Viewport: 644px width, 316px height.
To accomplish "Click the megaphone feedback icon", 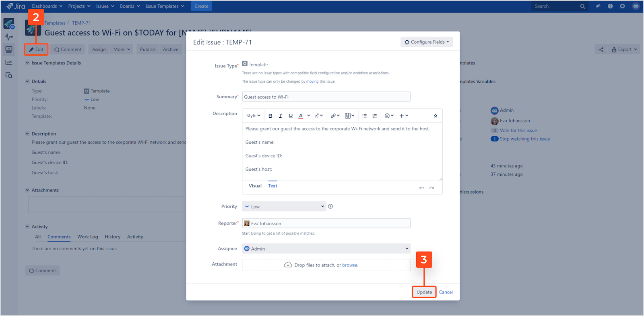I will pyautogui.click(x=598, y=6).
